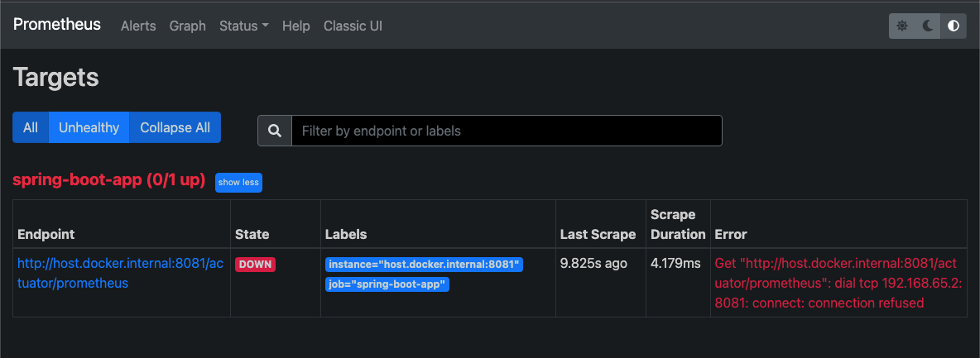Select browser-preferred theme contrast icon
The width and height of the screenshot is (980, 358).
(954, 26)
